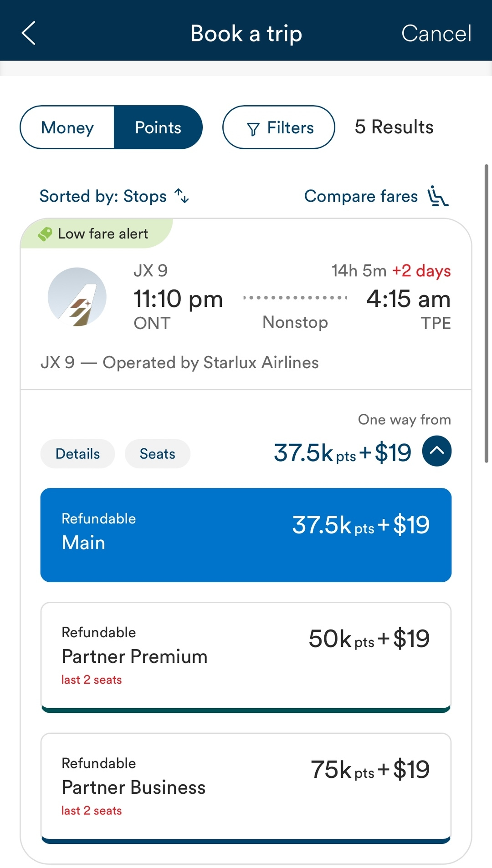Viewport: 492px width, 868px height.
Task: Tap the 37.5k pts + $19 price summary
Action: 343,453
